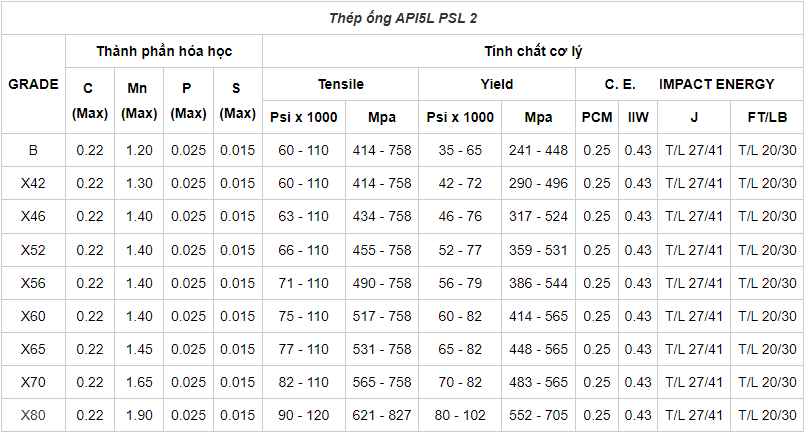Click the FT/LB column header
Screen dimensions: 809x436
pyautogui.click(x=767, y=117)
